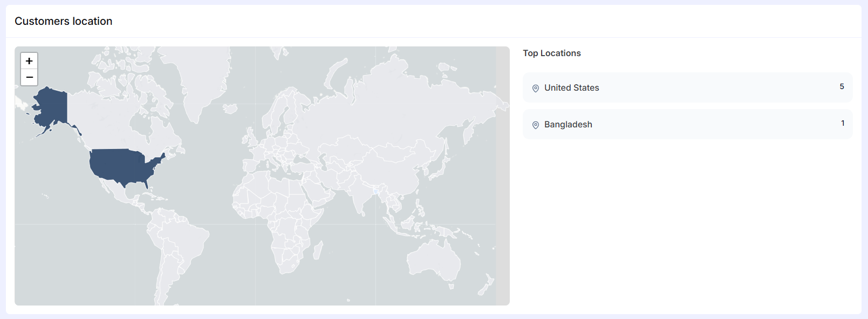
Task: Click the customer count 5 for United States
Action: [842, 86]
